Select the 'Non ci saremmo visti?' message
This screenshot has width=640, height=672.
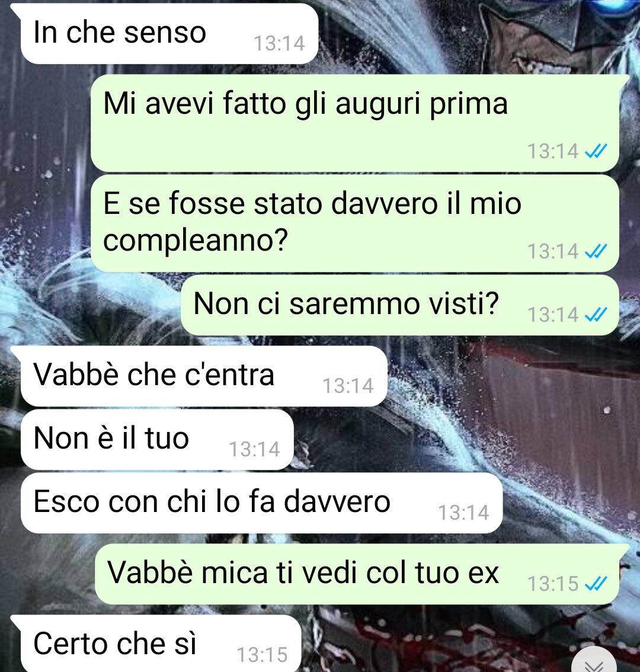pos(400,305)
